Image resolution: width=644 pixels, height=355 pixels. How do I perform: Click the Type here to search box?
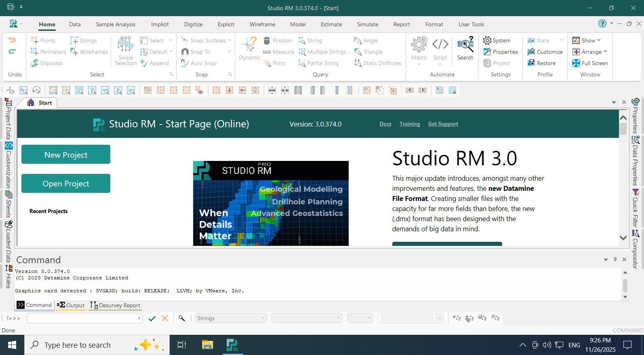(x=97, y=345)
